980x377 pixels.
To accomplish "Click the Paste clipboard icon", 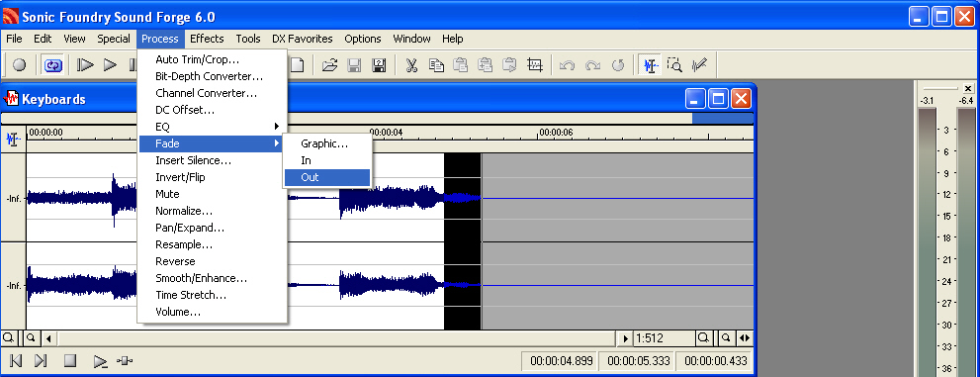I will [x=461, y=65].
